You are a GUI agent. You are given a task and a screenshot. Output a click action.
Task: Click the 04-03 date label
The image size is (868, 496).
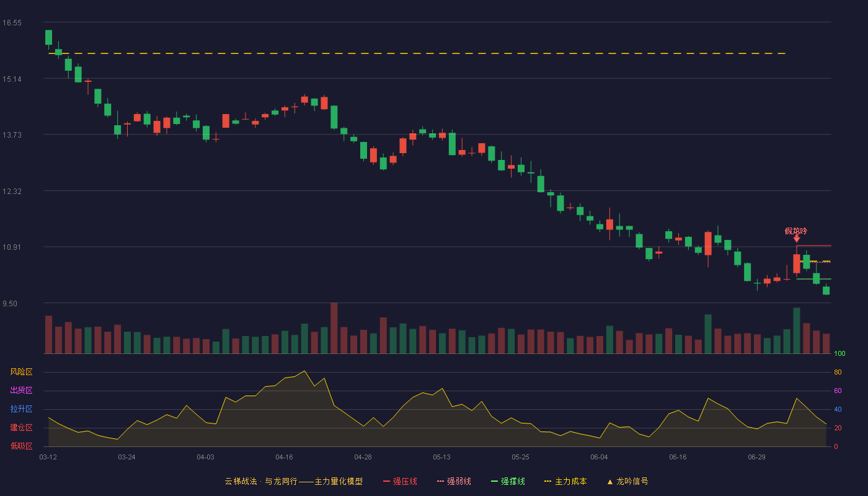tap(205, 457)
